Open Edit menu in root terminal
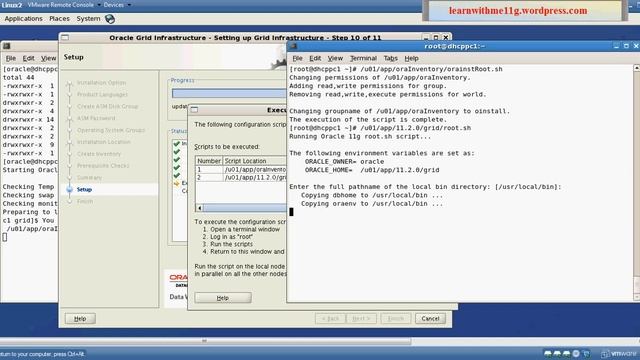640x360 pixels. (315, 58)
